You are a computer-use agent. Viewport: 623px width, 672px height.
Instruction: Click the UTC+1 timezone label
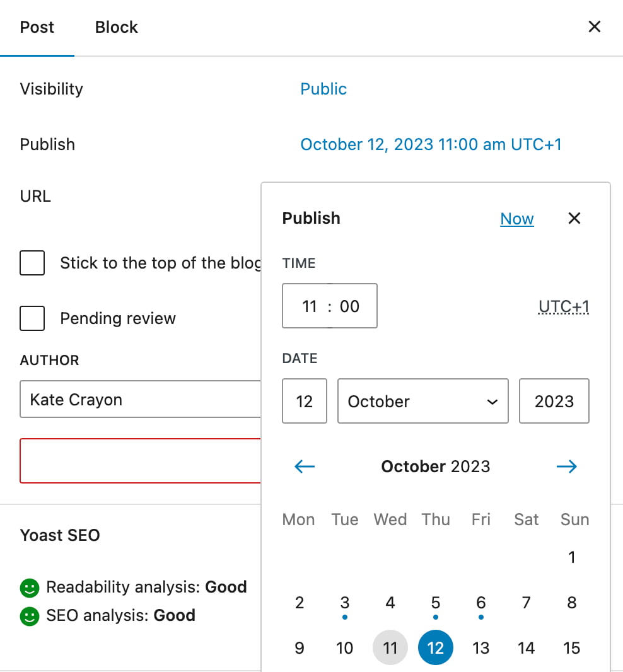pyautogui.click(x=563, y=306)
